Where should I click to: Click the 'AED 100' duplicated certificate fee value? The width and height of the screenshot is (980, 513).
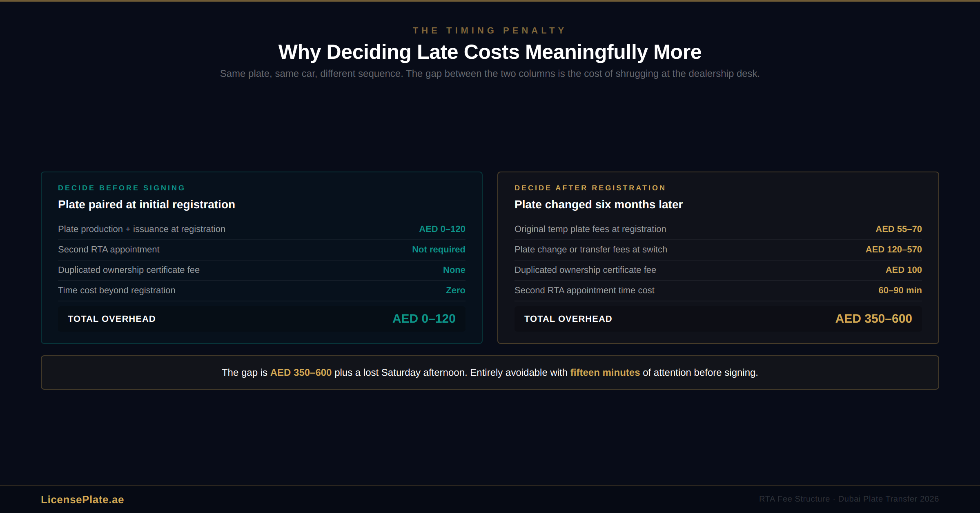(x=903, y=270)
